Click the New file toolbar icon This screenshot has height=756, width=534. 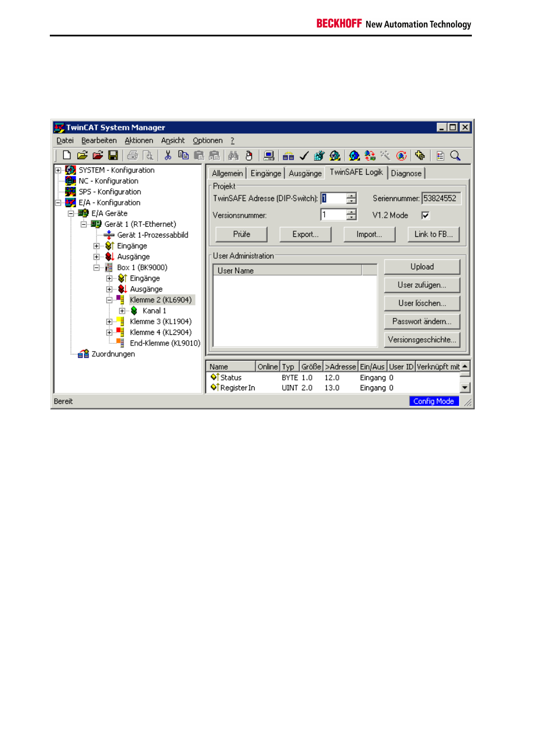point(67,156)
